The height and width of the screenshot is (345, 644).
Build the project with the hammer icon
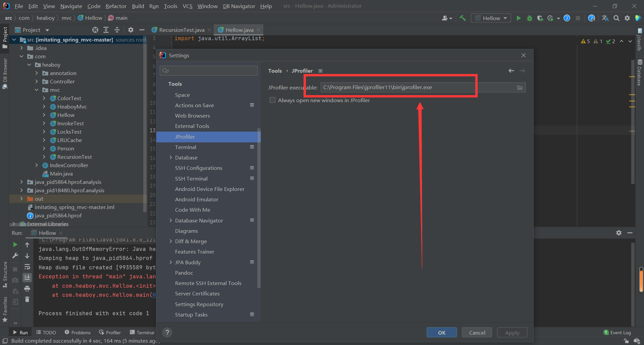click(x=463, y=18)
